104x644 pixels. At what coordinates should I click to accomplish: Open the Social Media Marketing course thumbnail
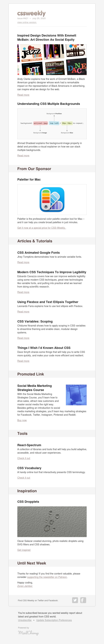point(76,395)
